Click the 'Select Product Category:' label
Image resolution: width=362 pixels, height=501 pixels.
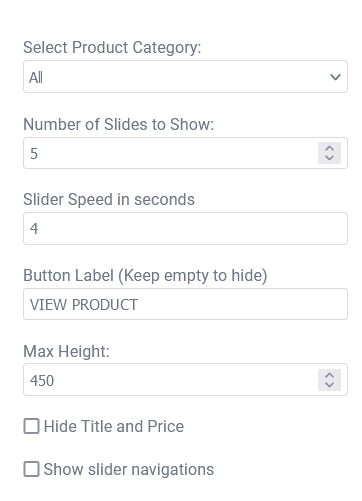pos(112,47)
